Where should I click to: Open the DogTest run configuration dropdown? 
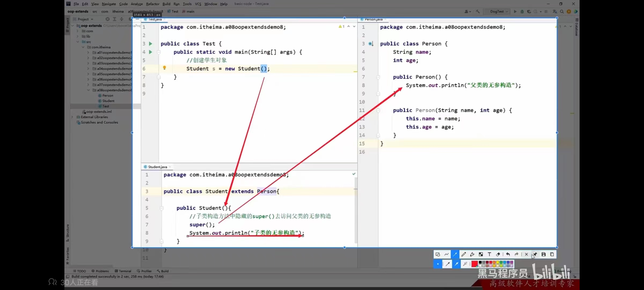[499, 12]
